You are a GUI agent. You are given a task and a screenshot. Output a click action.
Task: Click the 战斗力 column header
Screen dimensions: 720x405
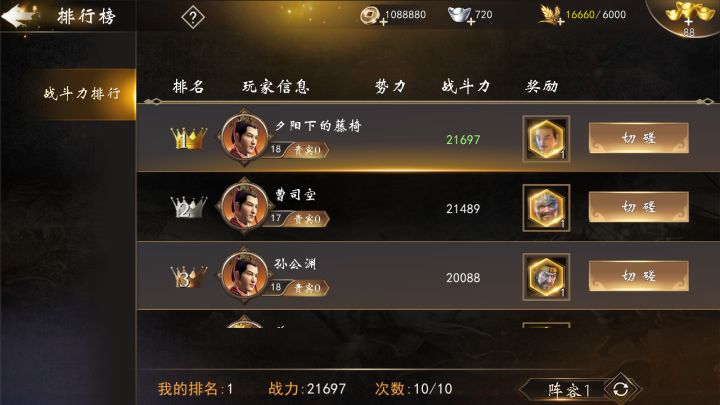pyautogui.click(x=466, y=86)
